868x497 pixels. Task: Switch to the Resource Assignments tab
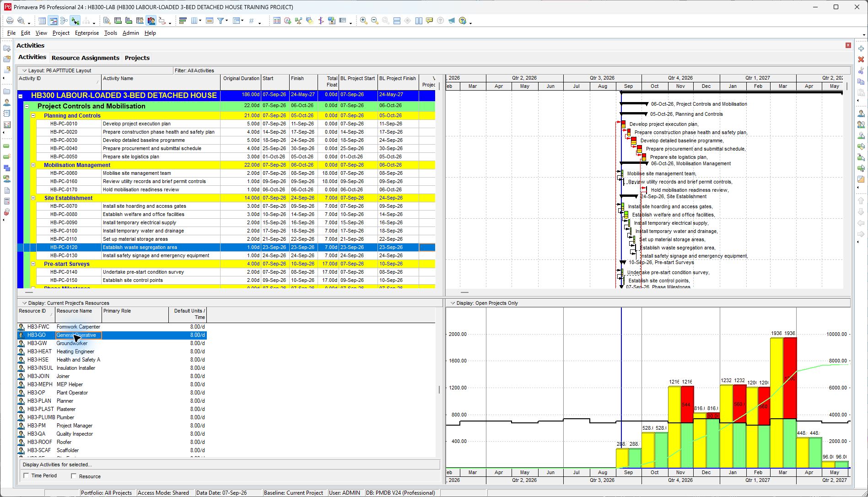(x=86, y=58)
